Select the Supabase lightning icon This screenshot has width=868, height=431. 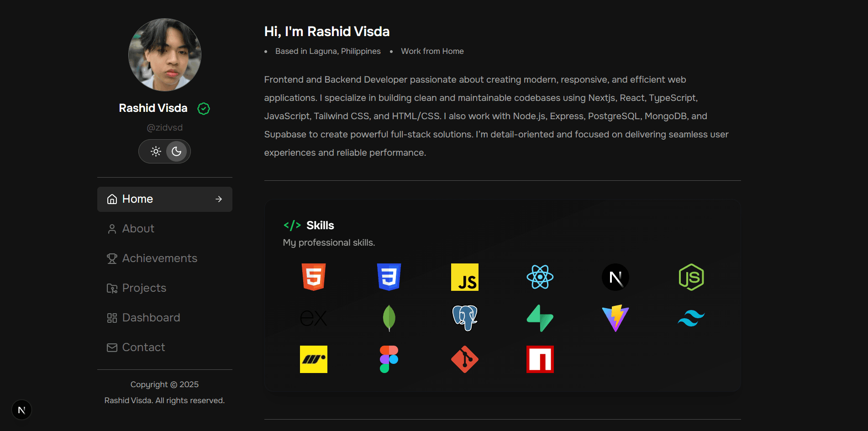540,318
